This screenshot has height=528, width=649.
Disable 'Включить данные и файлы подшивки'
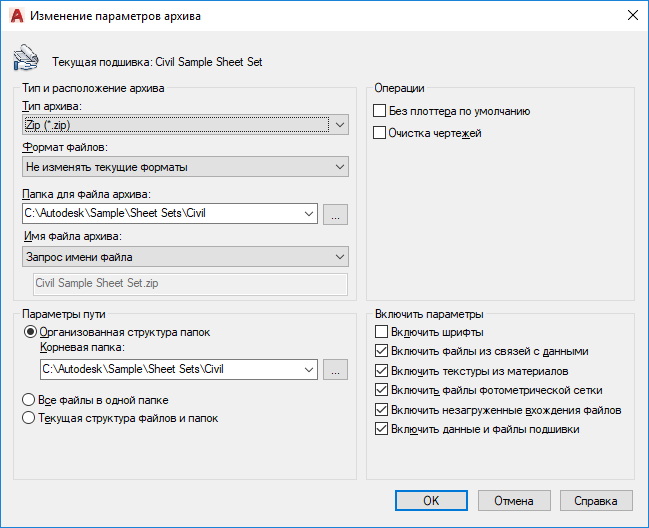click(380, 429)
